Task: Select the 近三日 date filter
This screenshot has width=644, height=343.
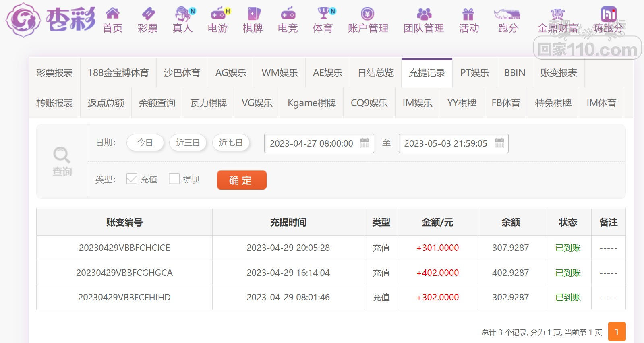Action: pyautogui.click(x=188, y=143)
